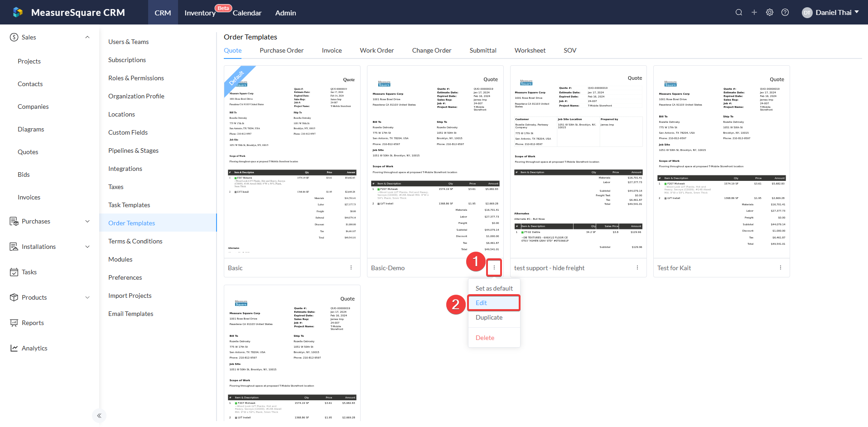Go to Invoices in the sidebar
Viewport: 868px width, 427px height.
[29, 197]
